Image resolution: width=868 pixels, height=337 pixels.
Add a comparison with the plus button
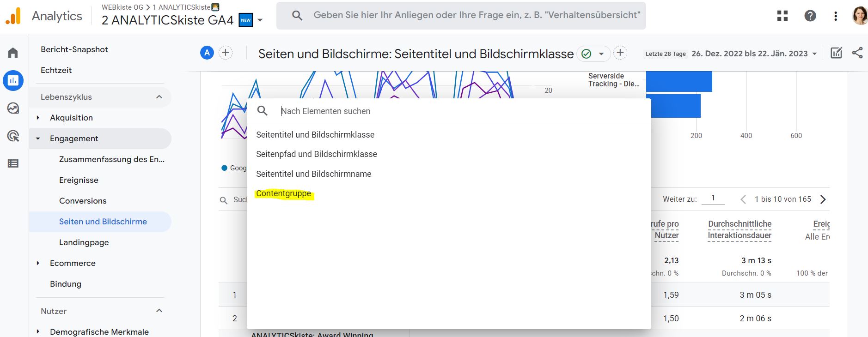tap(226, 53)
